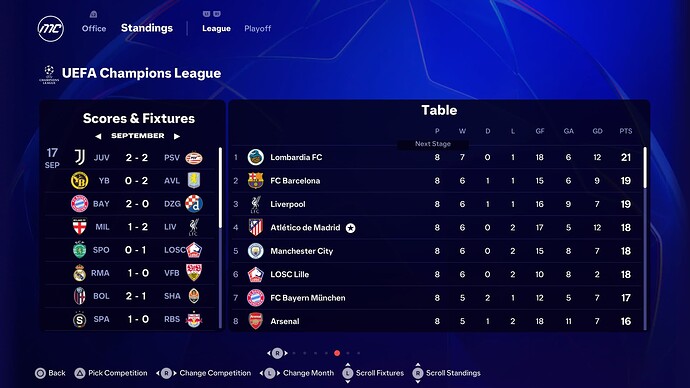Click the standings table scrollbar

[645, 168]
